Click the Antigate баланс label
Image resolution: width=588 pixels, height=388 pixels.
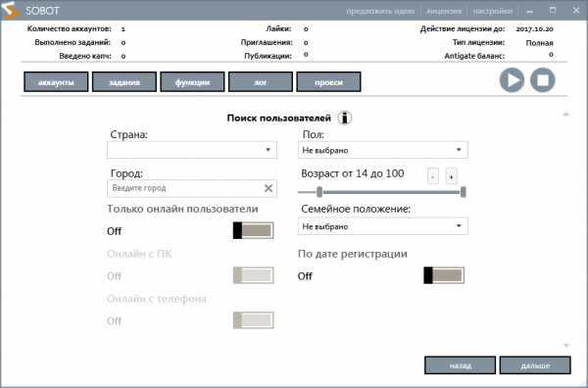tap(474, 56)
